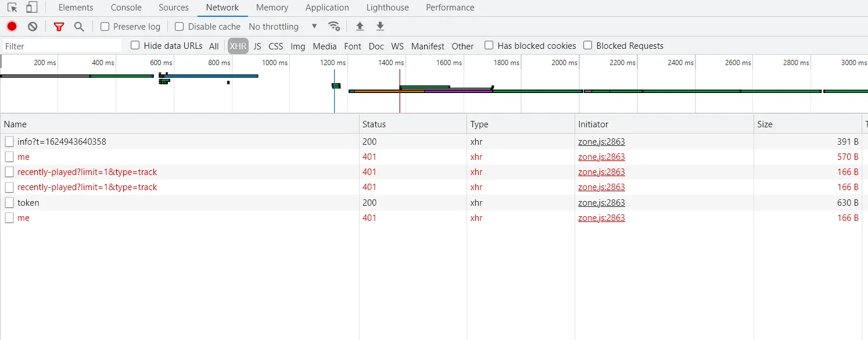Toggle the red filter funnel icon

59,26
